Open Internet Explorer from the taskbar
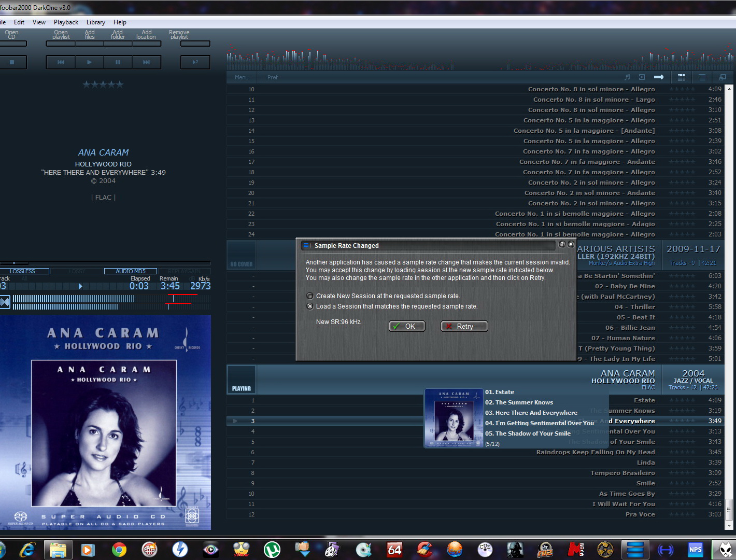 (x=26, y=550)
